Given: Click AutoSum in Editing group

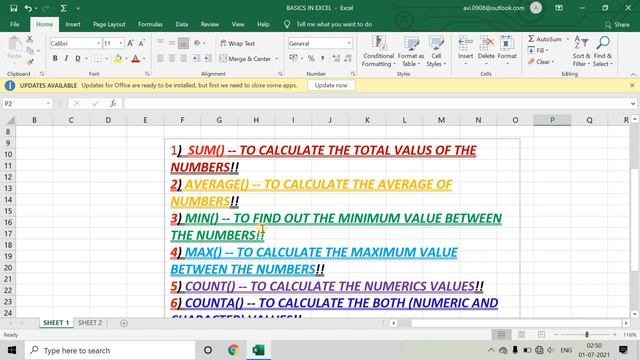Looking at the screenshot, I should 545,39.
